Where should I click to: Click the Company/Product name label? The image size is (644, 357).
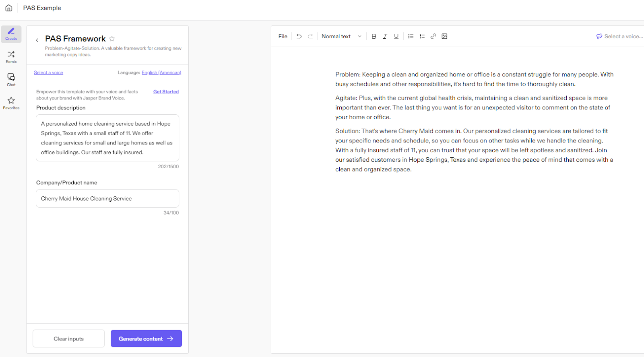(66, 183)
